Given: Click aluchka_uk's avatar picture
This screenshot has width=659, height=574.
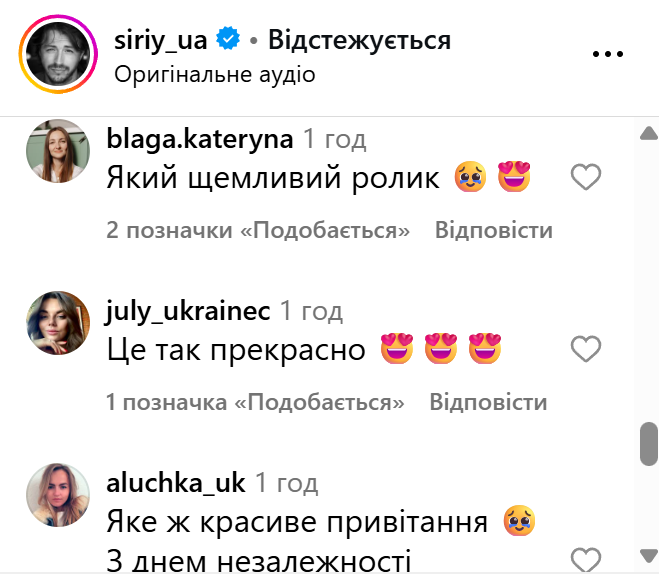Looking at the screenshot, I should [58, 495].
